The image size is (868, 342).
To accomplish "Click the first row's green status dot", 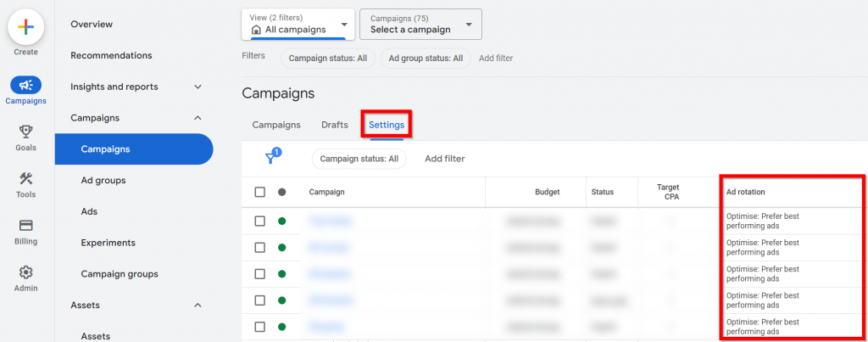I will [x=281, y=221].
